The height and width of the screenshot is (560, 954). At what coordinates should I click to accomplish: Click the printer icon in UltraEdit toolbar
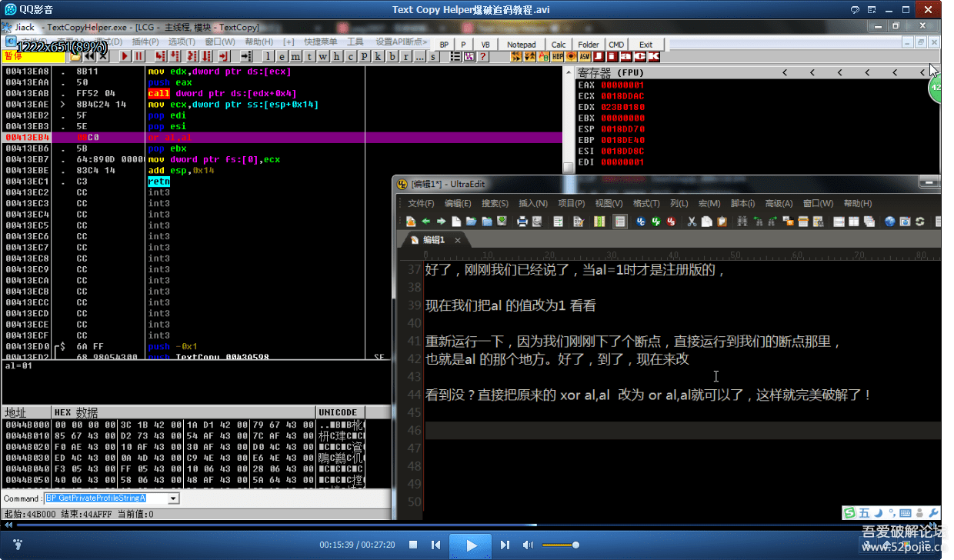[x=522, y=222]
